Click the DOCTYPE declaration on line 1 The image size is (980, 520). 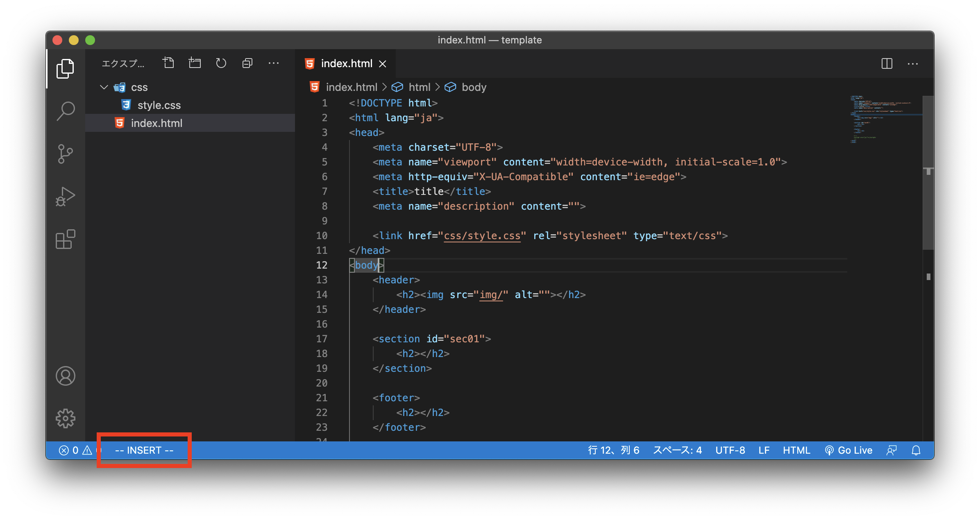coord(393,103)
